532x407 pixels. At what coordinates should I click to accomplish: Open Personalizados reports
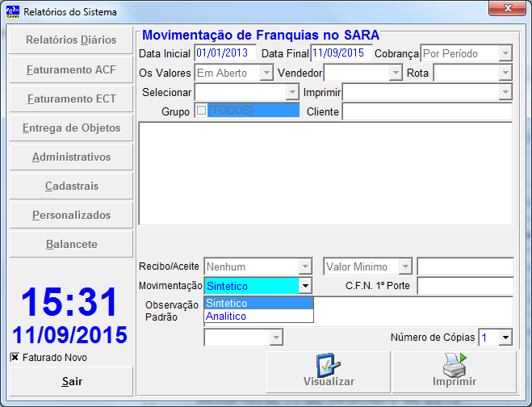tap(71, 216)
